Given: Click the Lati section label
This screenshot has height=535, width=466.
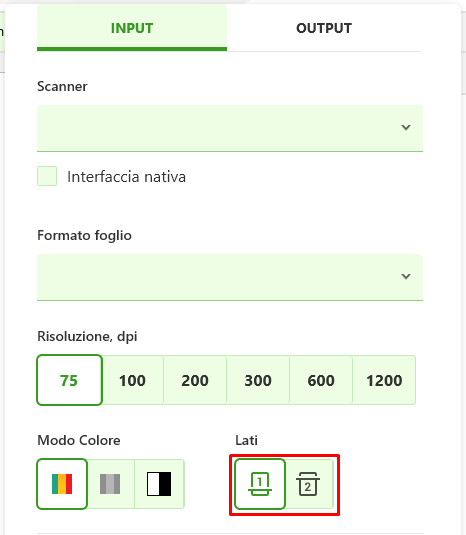Looking at the screenshot, I should point(246,440).
